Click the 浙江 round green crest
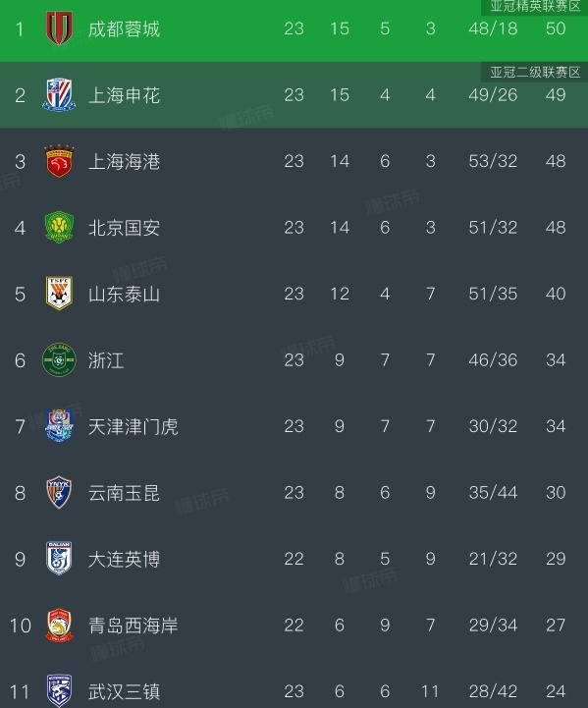 [59, 359]
